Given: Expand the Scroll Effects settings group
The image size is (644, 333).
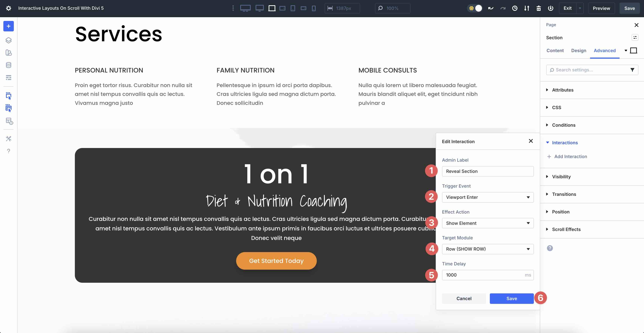Looking at the screenshot, I should pos(566,229).
